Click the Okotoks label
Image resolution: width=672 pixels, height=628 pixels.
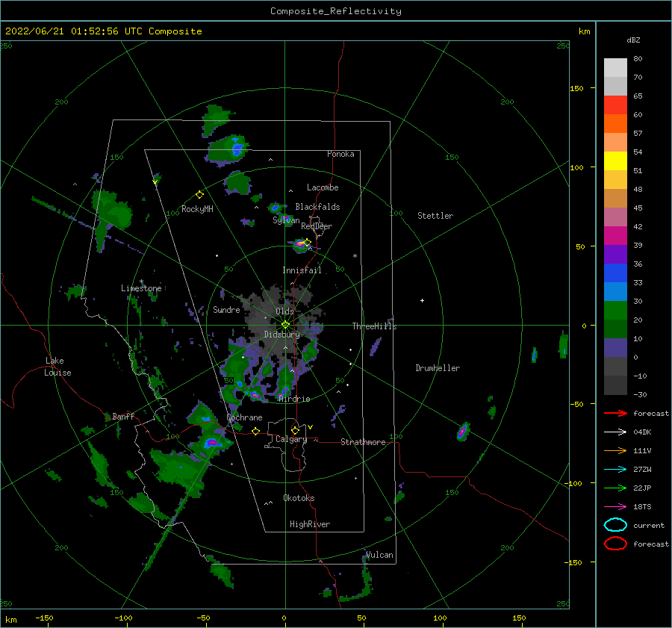(x=299, y=498)
